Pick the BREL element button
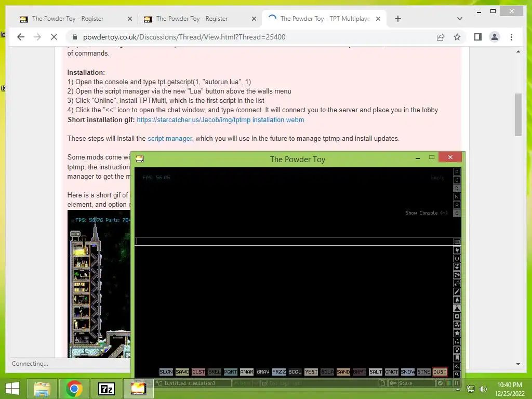The height and width of the screenshot is (399, 532). pos(215,372)
